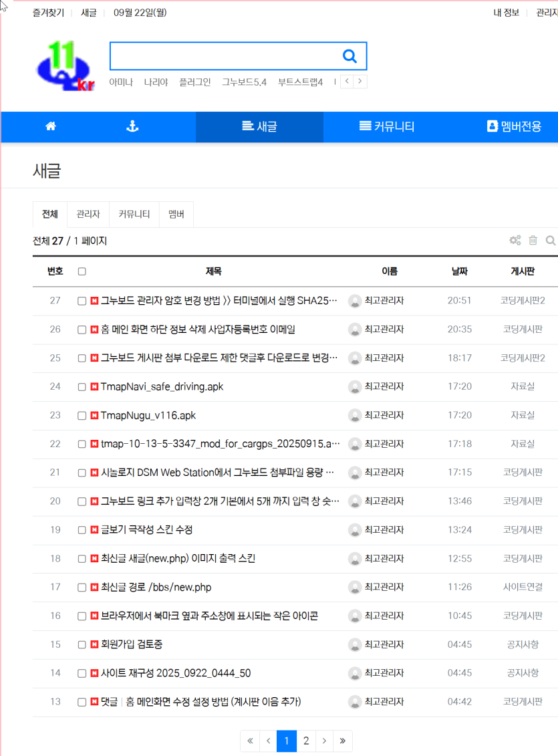Click the 아미나 popular keyword link

pyautogui.click(x=121, y=82)
